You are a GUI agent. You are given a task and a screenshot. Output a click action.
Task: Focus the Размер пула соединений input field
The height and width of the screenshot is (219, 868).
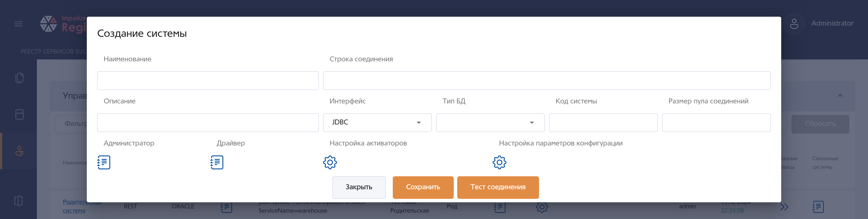coord(716,123)
